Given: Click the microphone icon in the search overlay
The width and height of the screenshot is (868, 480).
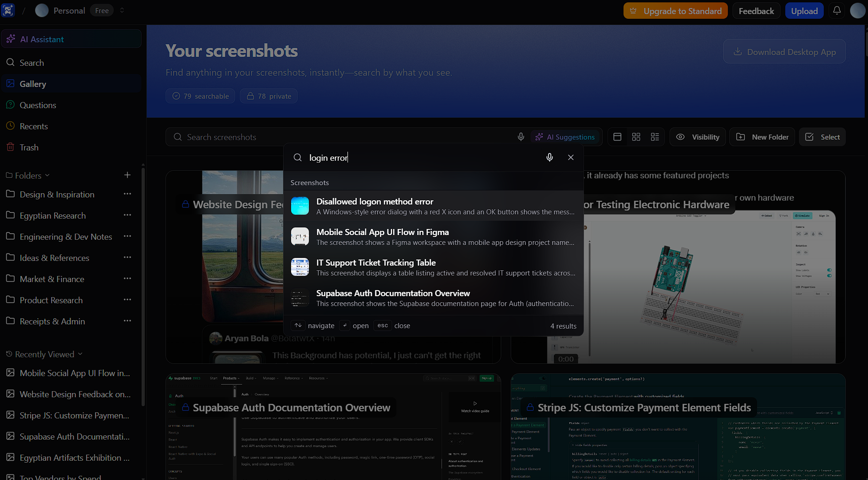Looking at the screenshot, I should (549, 157).
